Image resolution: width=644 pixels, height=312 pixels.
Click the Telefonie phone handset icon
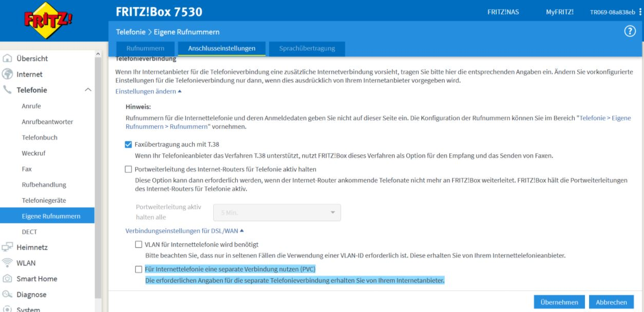pos(7,90)
